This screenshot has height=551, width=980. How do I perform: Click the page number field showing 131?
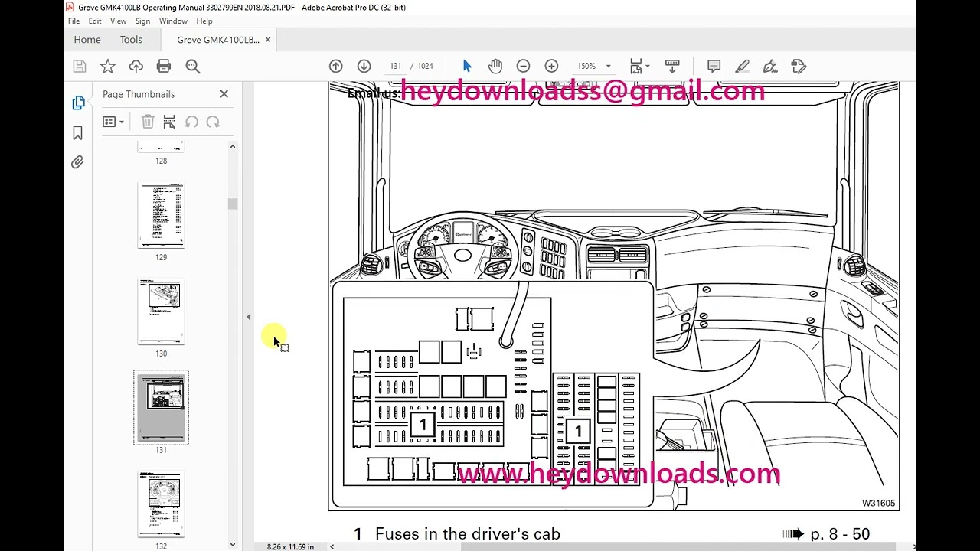[x=395, y=67]
